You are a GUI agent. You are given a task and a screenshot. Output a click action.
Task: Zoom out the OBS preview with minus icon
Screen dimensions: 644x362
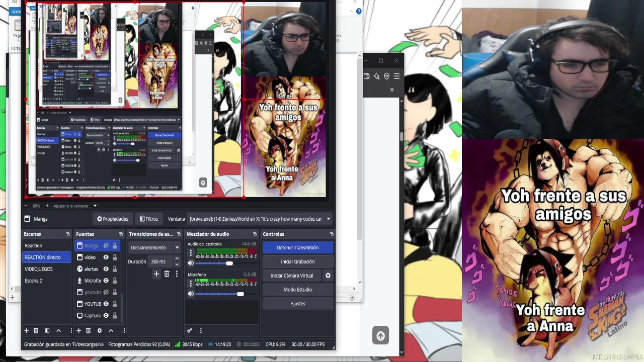coord(26,206)
